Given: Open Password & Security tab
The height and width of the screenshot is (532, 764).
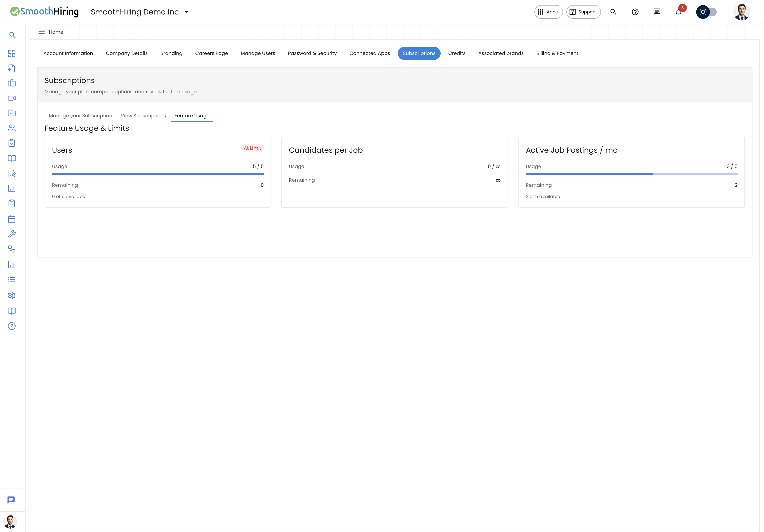Looking at the screenshot, I should point(312,53).
